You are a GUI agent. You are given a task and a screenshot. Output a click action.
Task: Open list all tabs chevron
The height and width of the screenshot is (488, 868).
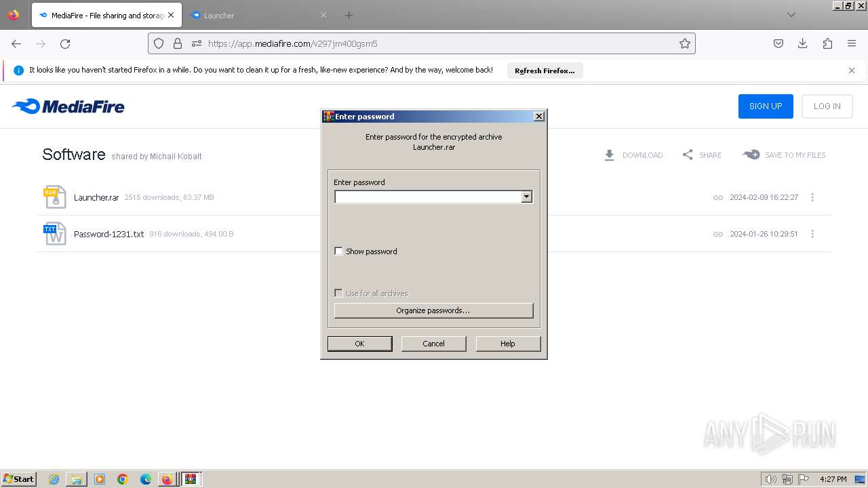(x=791, y=15)
